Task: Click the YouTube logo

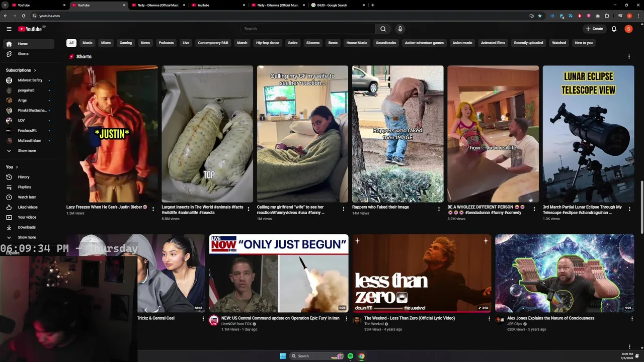Action: [30, 29]
